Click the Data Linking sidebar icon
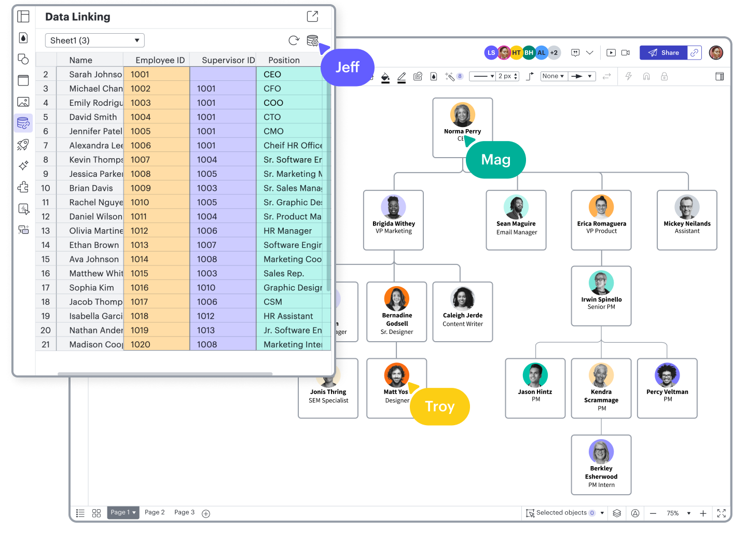This screenshot has width=747, height=560. coord(23,123)
